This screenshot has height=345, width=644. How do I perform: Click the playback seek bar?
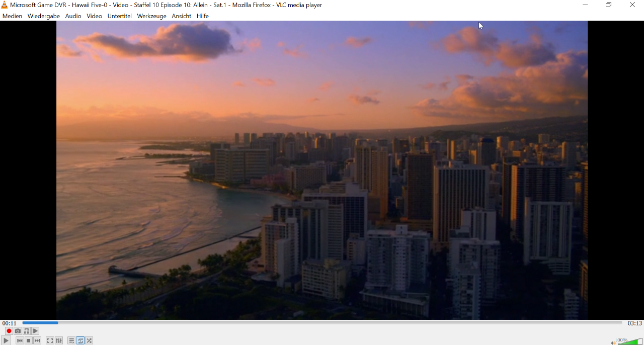[x=323, y=323]
